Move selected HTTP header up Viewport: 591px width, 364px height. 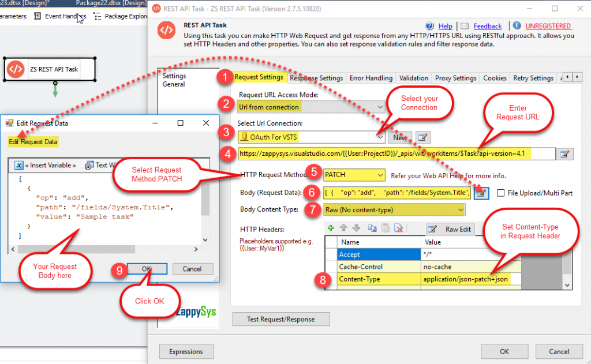(x=343, y=228)
